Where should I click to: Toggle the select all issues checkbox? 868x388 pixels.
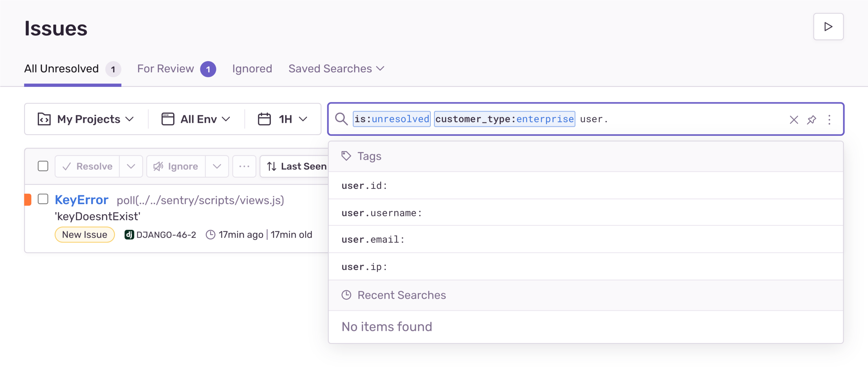coord(43,166)
